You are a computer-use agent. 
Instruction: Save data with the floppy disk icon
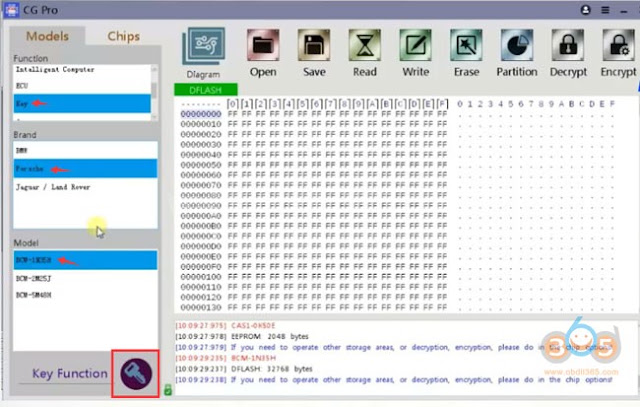(314, 45)
